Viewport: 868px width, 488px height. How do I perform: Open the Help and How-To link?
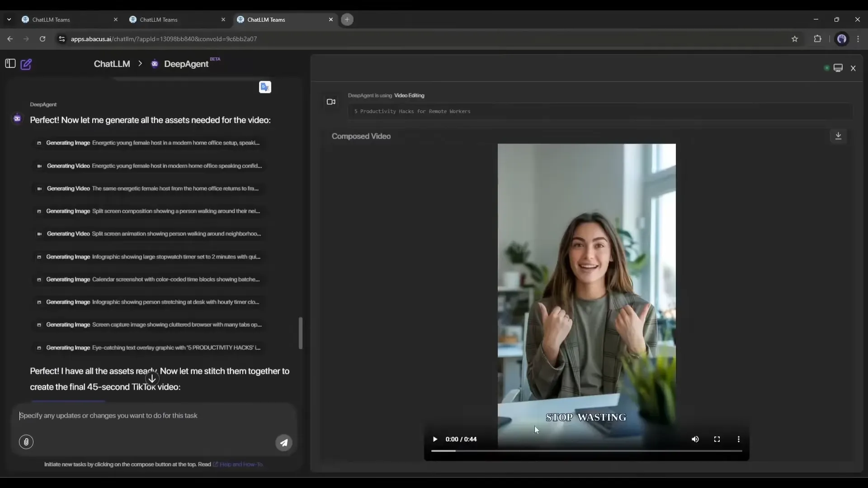238,465
